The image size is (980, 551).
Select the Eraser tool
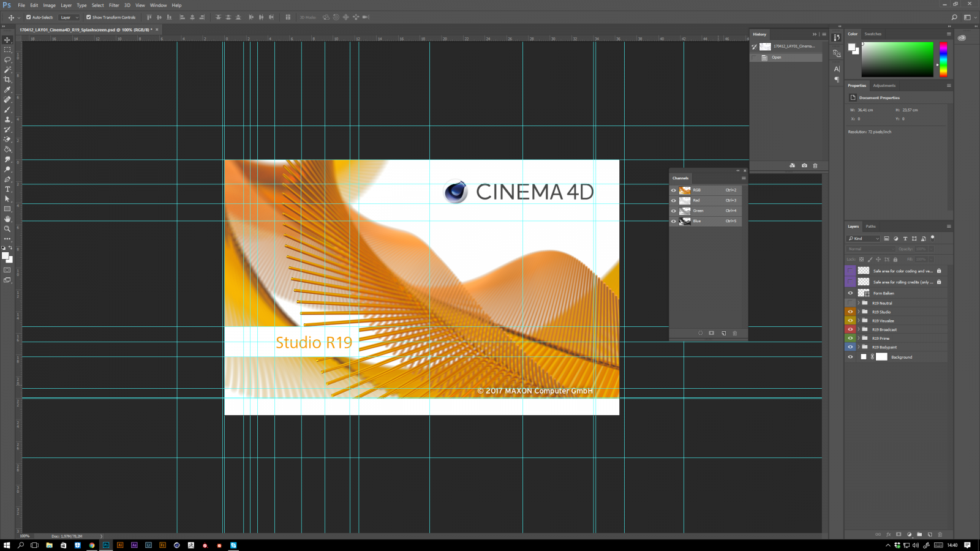[x=7, y=139]
